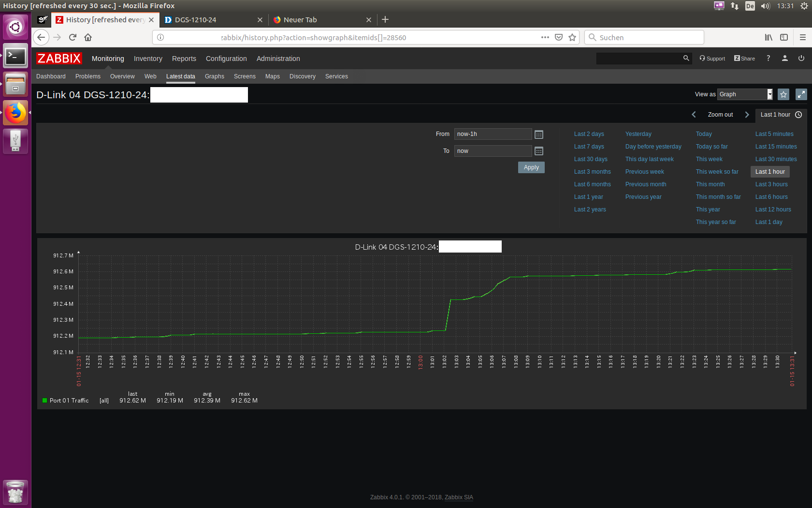Click the Zabbix search magnifier icon
The width and height of the screenshot is (812, 508).
click(x=686, y=59)
